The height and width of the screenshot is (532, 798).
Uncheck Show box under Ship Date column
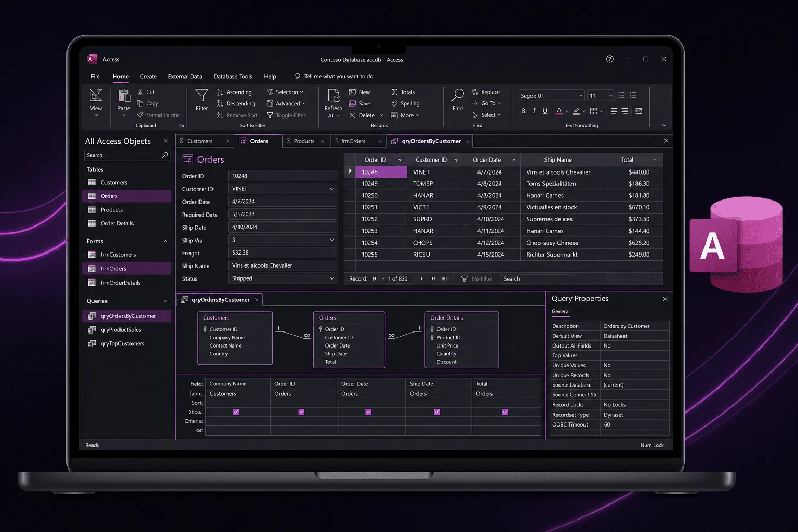coord(437,412)
